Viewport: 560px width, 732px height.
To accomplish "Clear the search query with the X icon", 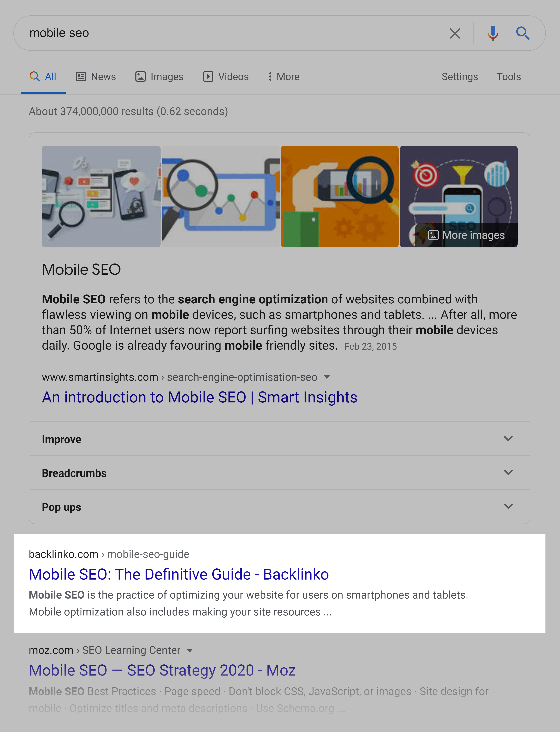I will [455, 33].
